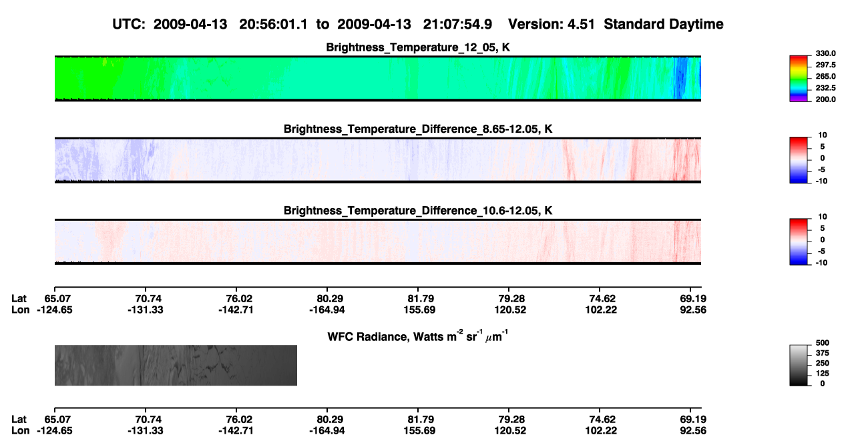
Task: Click the "200.0" colorbar minimum label
Action: (x=826, y=99)
